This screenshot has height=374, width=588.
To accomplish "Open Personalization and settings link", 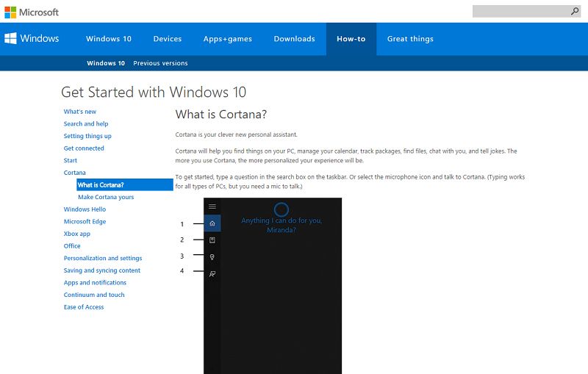I will (x=103, y=258).
